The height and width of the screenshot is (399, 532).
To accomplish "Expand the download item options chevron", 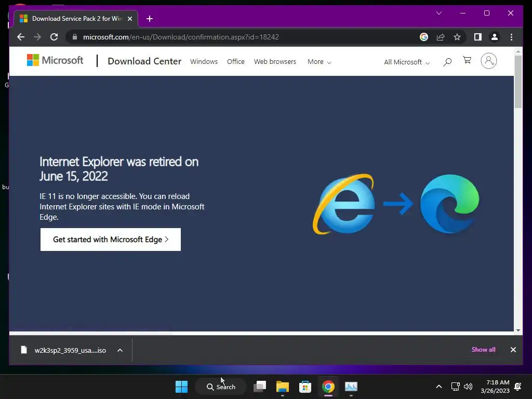I will coord(120,350).
